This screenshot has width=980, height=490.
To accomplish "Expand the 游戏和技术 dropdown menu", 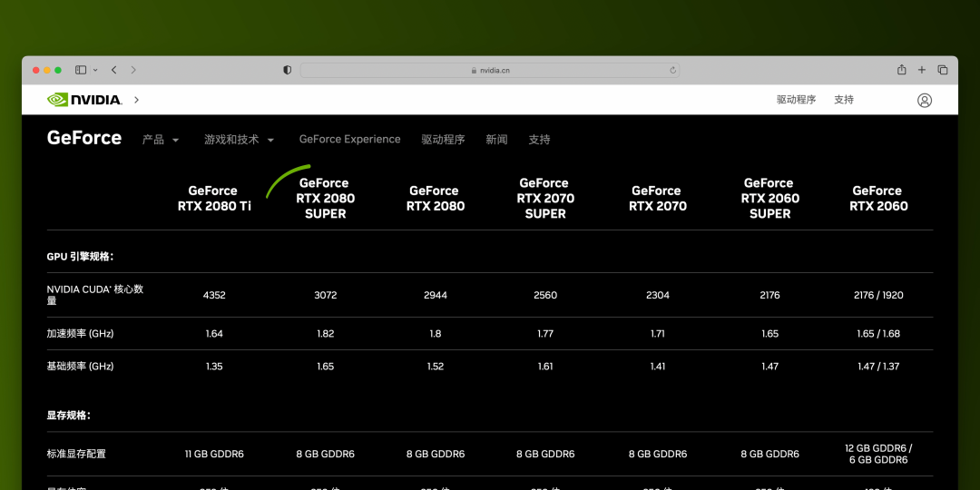I will 240,140.
